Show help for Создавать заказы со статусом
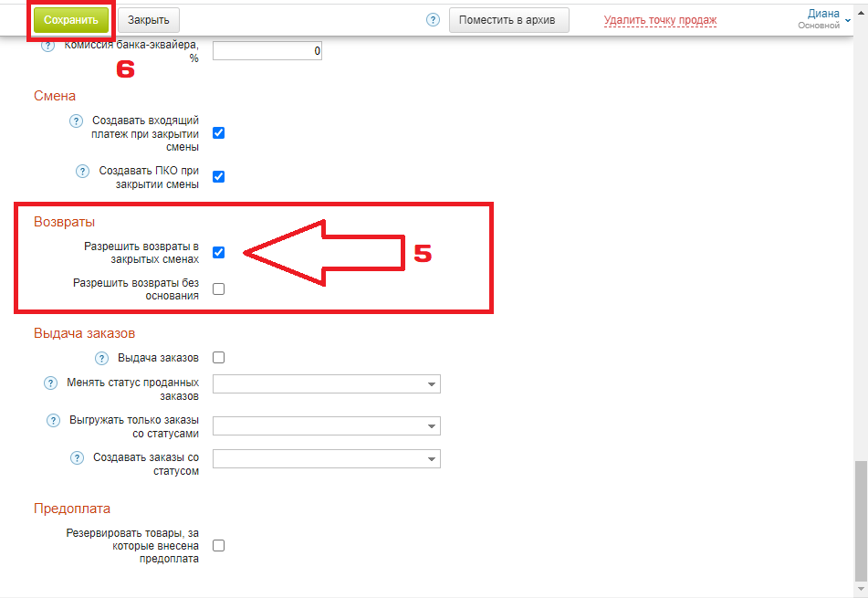 click(x=78, y=457)
